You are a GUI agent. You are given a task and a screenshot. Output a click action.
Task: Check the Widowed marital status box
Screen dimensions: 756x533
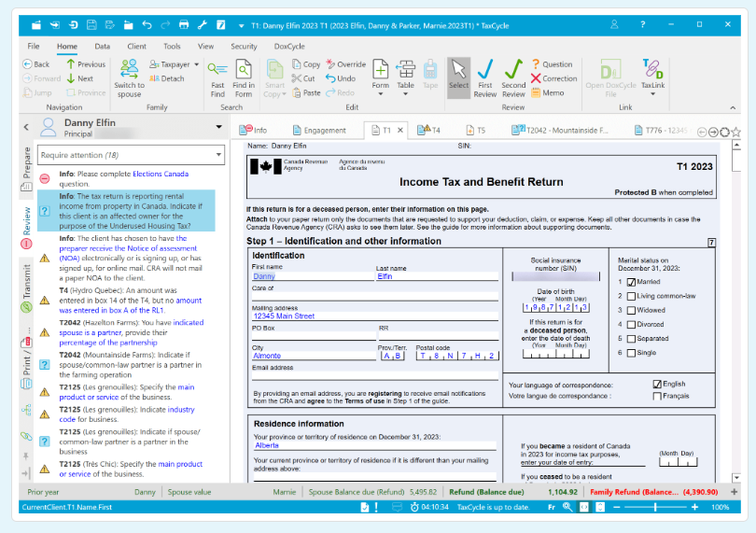(631, 311)
